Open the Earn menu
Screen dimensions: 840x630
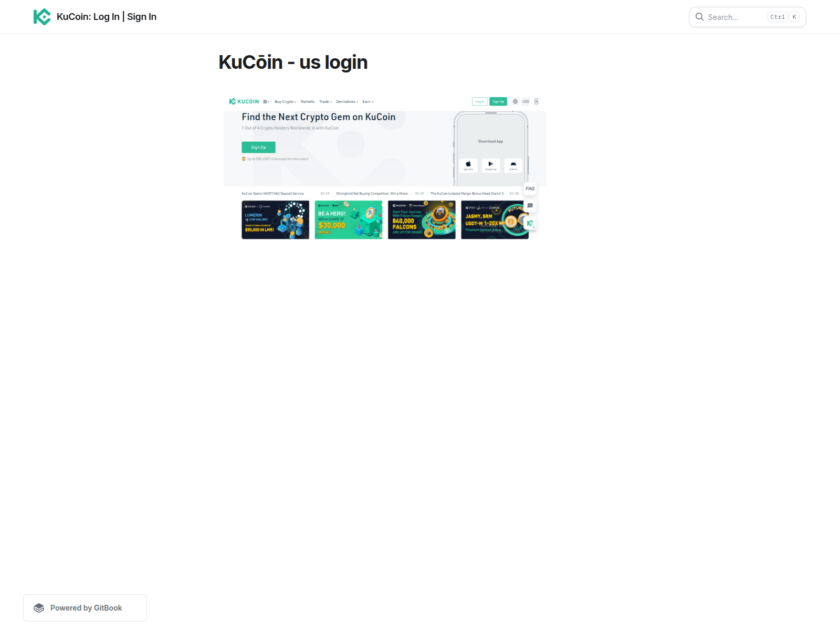(367, 102)
